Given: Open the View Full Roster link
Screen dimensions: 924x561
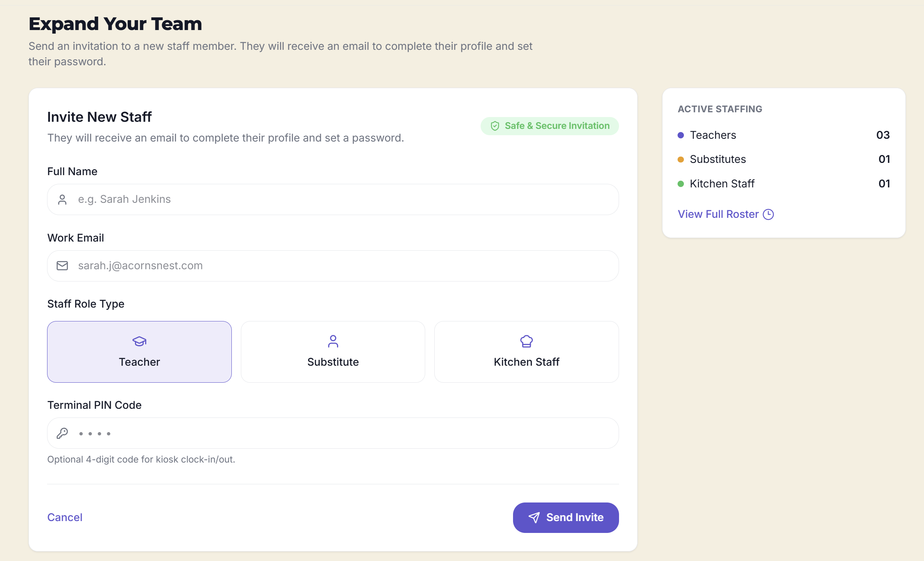Looking at the screenshot, I should 725,214.
